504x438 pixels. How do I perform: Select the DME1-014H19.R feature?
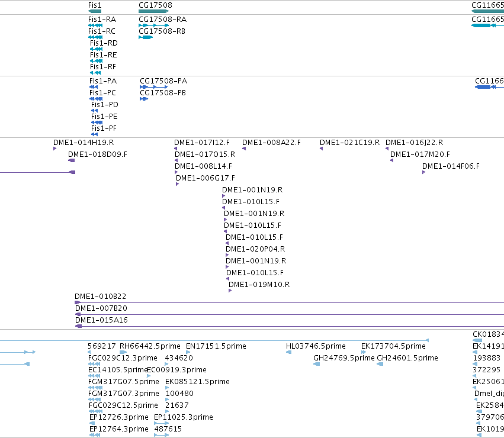(55, 149)
